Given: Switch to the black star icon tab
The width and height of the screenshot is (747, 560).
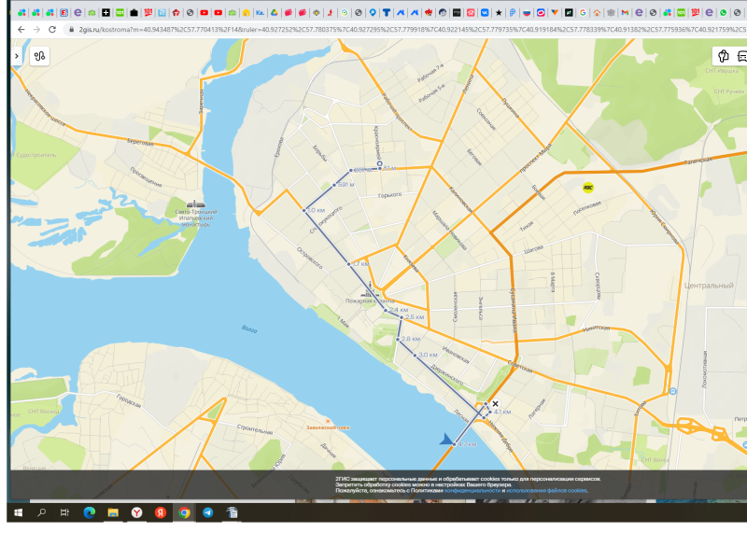Looking at the screenshot, I should [x=499, y=13].
